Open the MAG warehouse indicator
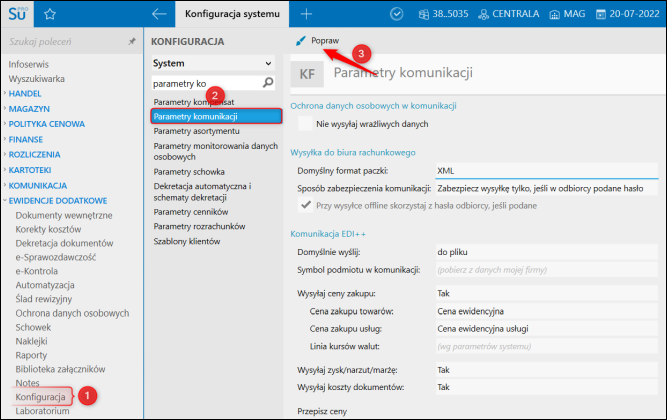Screen dimensions: 667x420 coord(567,14)
